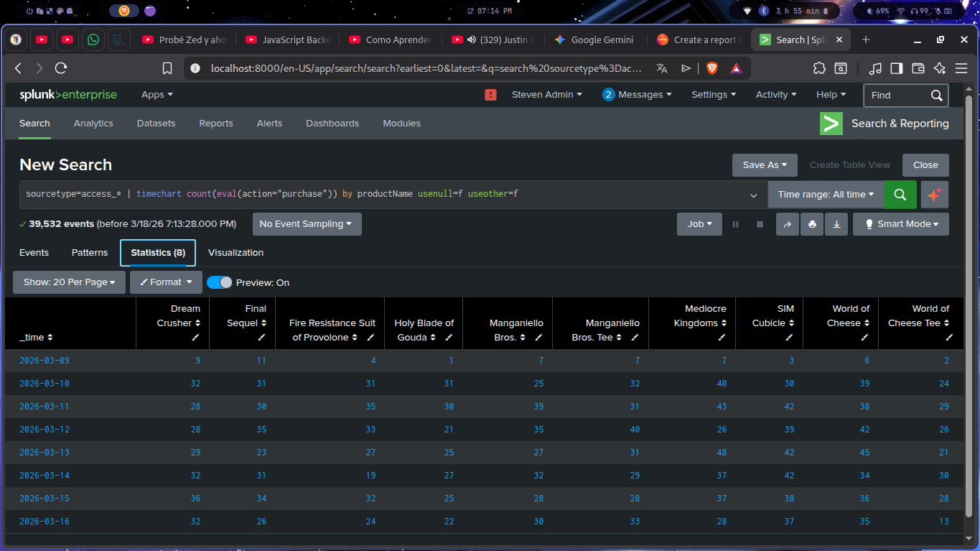Sort by the SIM Cubicle column
Image resolution: width=980 pixels, height=551 pixels.
773,323
